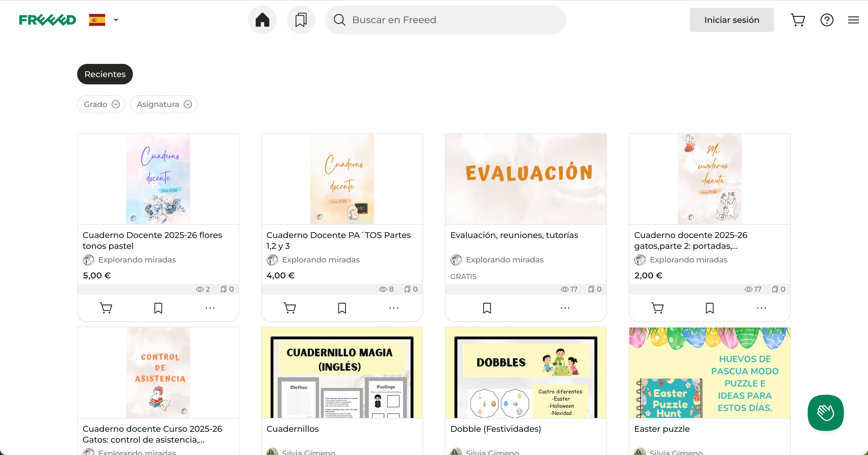Open the help question mark icon
Viewport: 868px width, 455px height.
tap(826, 20)
